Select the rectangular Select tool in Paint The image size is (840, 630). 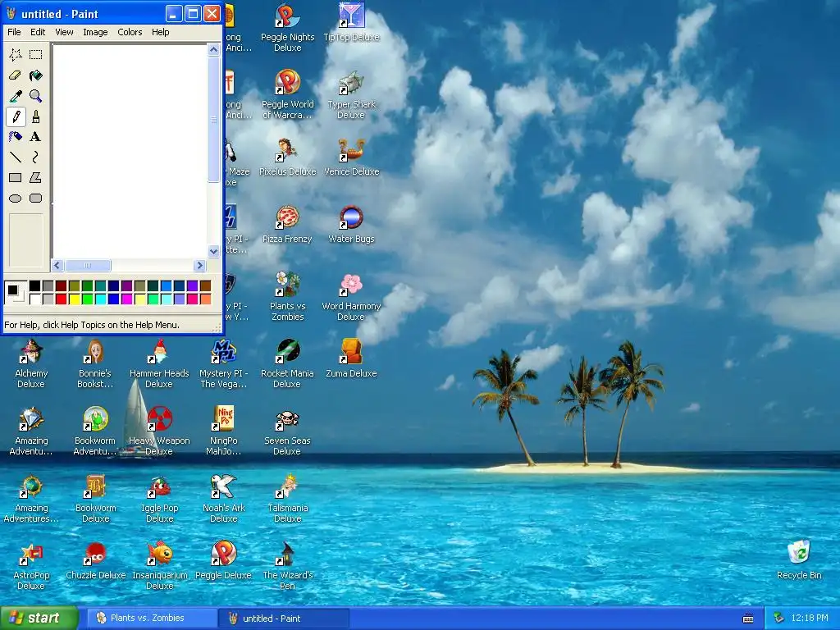tap(36, 55)
